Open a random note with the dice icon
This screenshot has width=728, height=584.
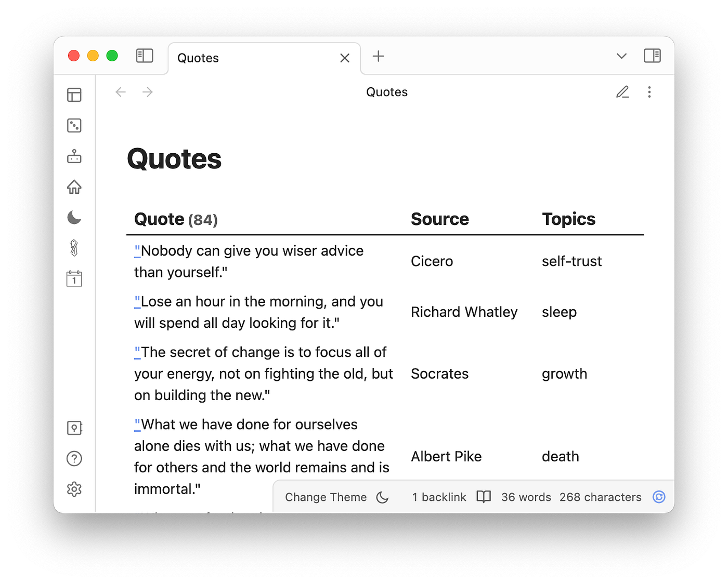click(74, 125)
